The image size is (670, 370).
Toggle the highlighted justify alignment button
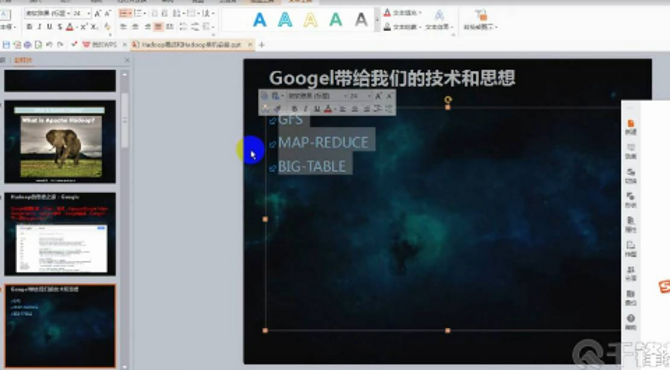click(158, 26)
